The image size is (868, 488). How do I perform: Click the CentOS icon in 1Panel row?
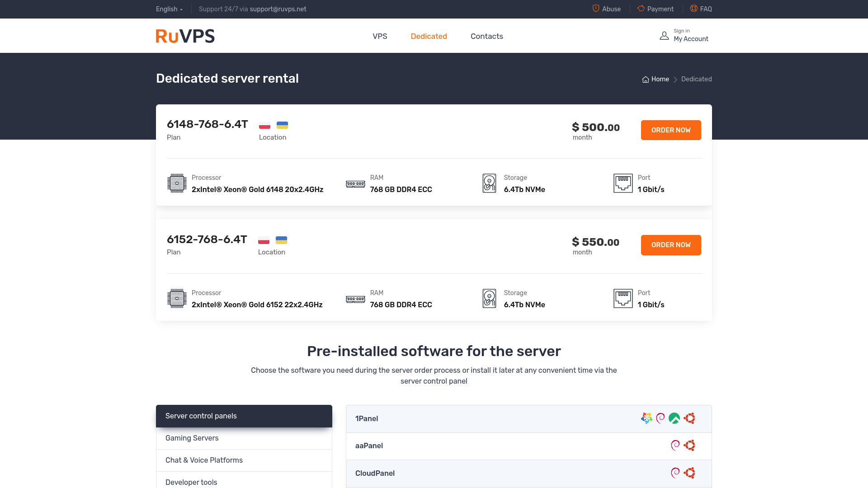(646, 418)
